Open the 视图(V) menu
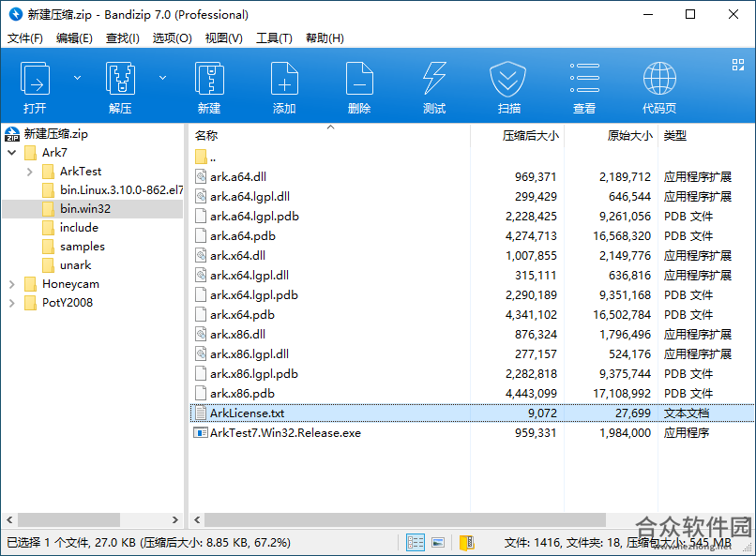756x556 pixels. [224, 38]
